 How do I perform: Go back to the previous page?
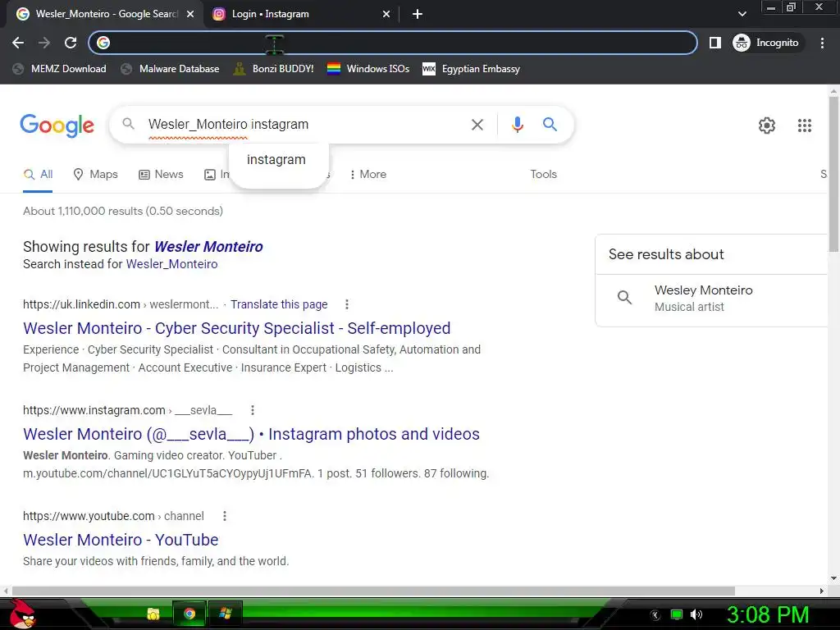tap(18, 43)
